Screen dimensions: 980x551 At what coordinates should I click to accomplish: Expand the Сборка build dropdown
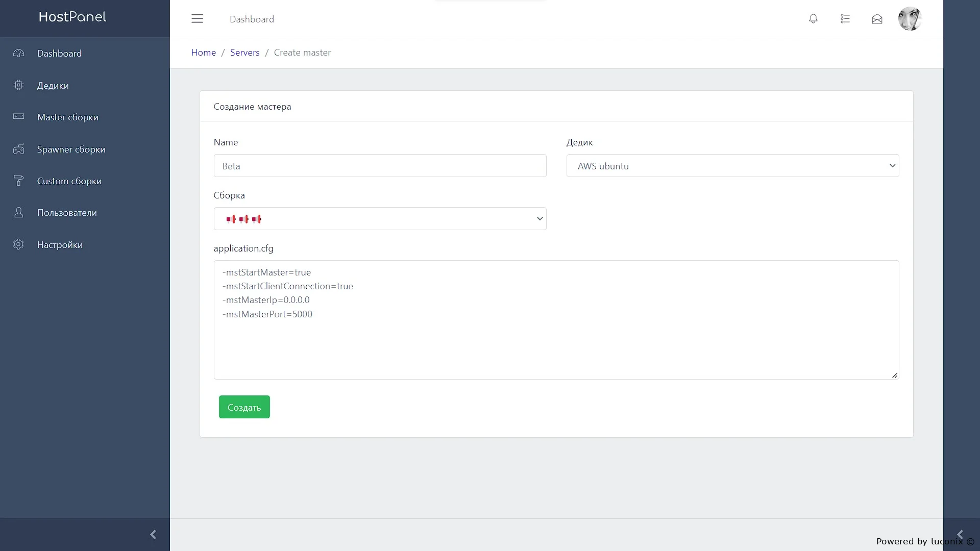coord(380,219)
